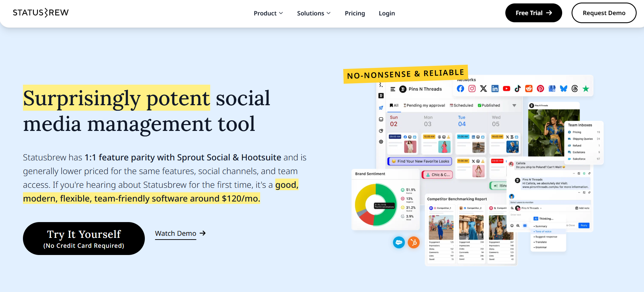The width and height of the screenshot is (644, 292).
Task: Click the Salesforce cloud icon
Action: point(399,243)
